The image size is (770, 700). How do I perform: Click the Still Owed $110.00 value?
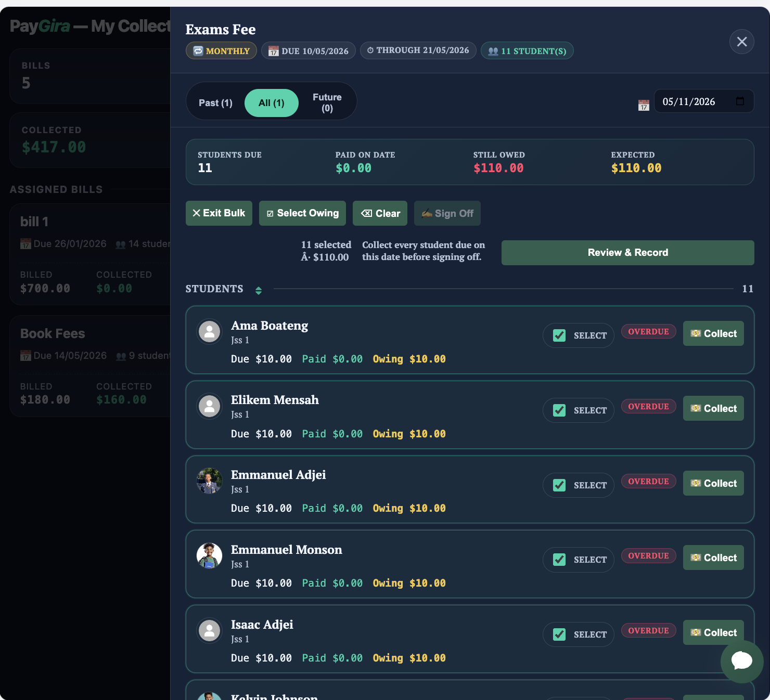(498, 168)
